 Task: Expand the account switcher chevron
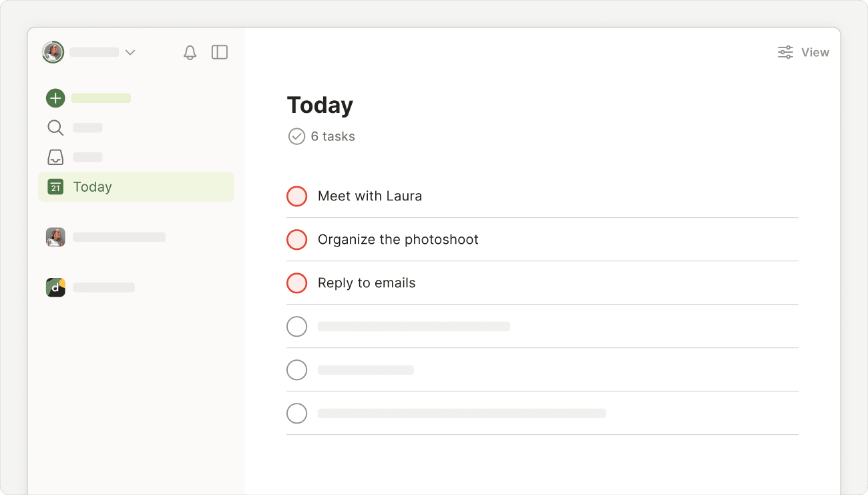[131, 52]
